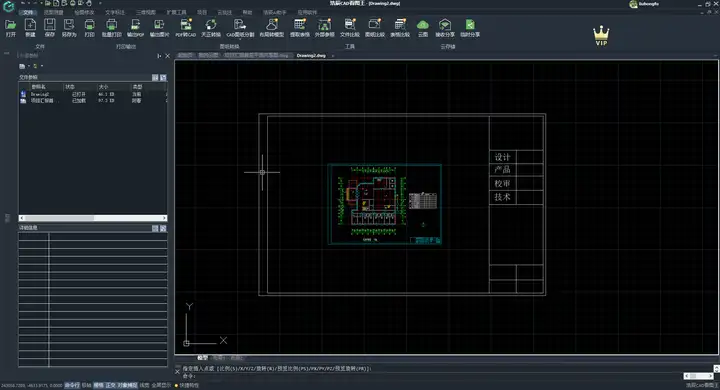Click the reference list horizontal scrollbar
This screenshot has height=390, width=720.
[x=93, y=218]
